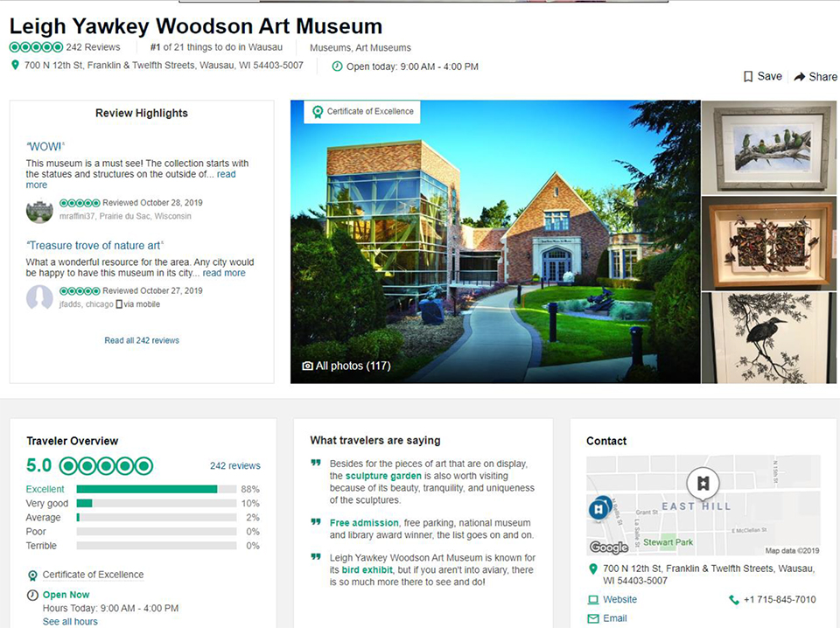Viewport: 840px width, 628px height.
Task: Click the five-bubble rating under the museum title
Action: coord(37,47)
